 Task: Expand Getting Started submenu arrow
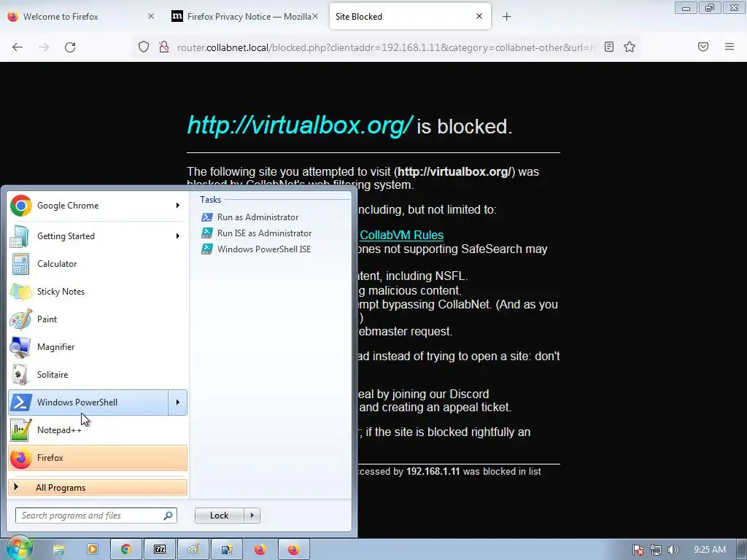(x=178, y=236)
